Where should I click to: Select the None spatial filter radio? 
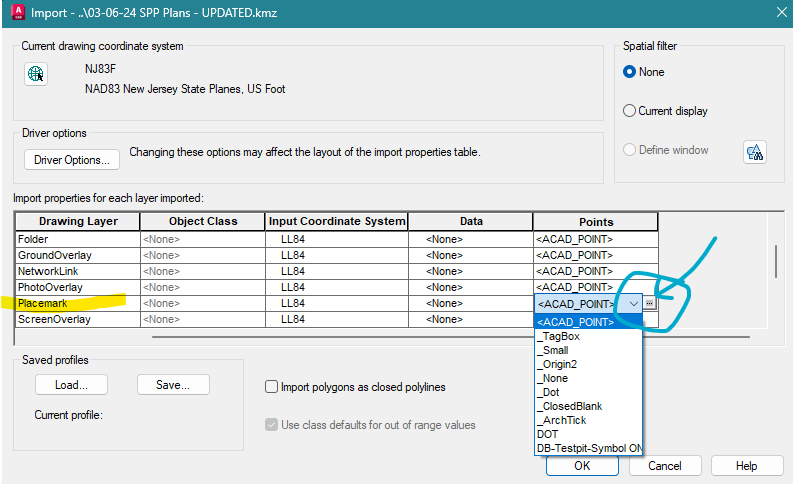[629, 72]
